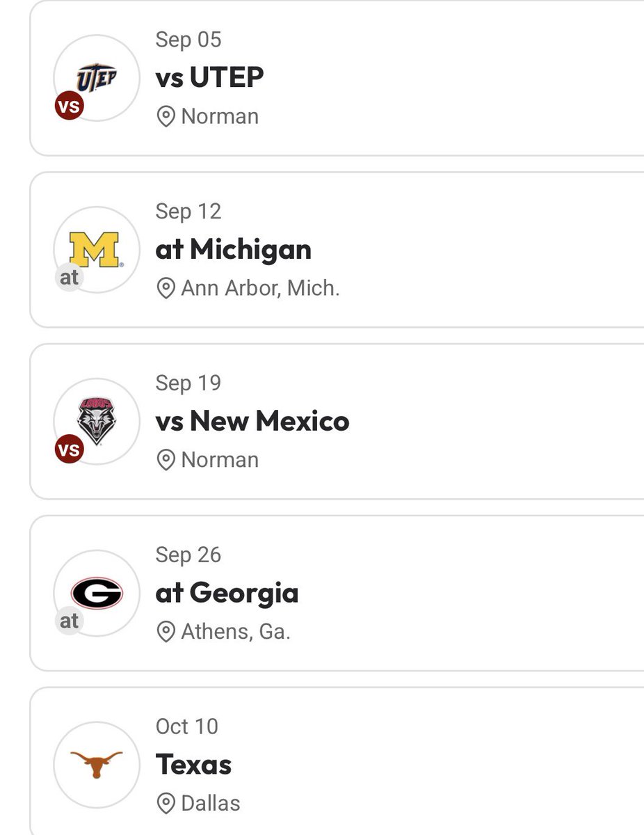The height and width of the screenshot is (835, 644).
Task: Click the Georgia G logo
Action: click(97, 594)
